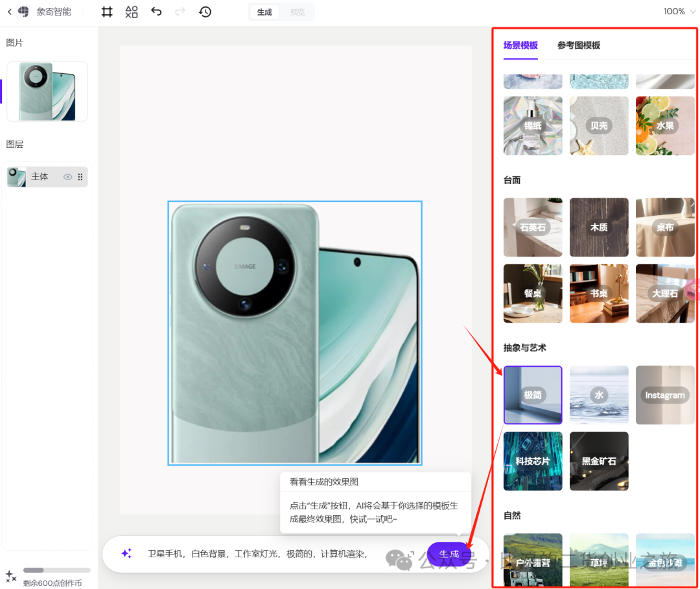This screenshot has width=700, height=589.
Task: Switch to the 参考图模板 tab
Action: click(578, 45)
